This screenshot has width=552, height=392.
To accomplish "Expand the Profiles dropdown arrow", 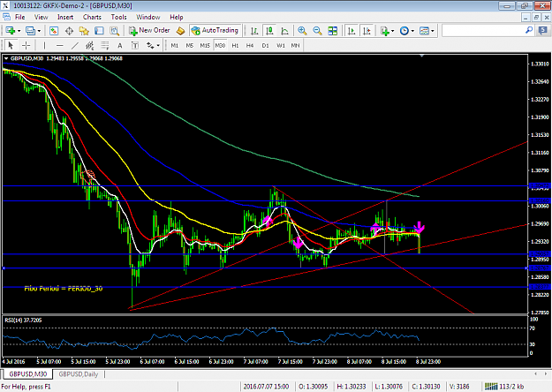I will pos(39,31).
